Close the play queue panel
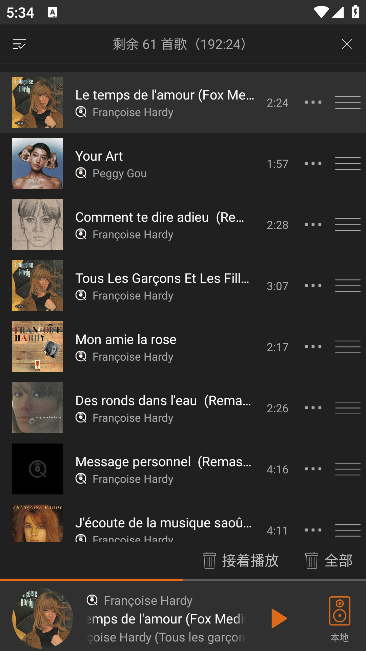This screenshot has width=366, height=651. point(346,44)
